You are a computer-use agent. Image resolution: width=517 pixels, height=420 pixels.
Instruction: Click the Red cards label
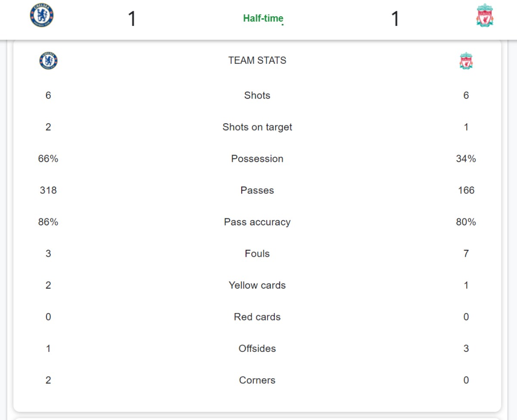257,317
